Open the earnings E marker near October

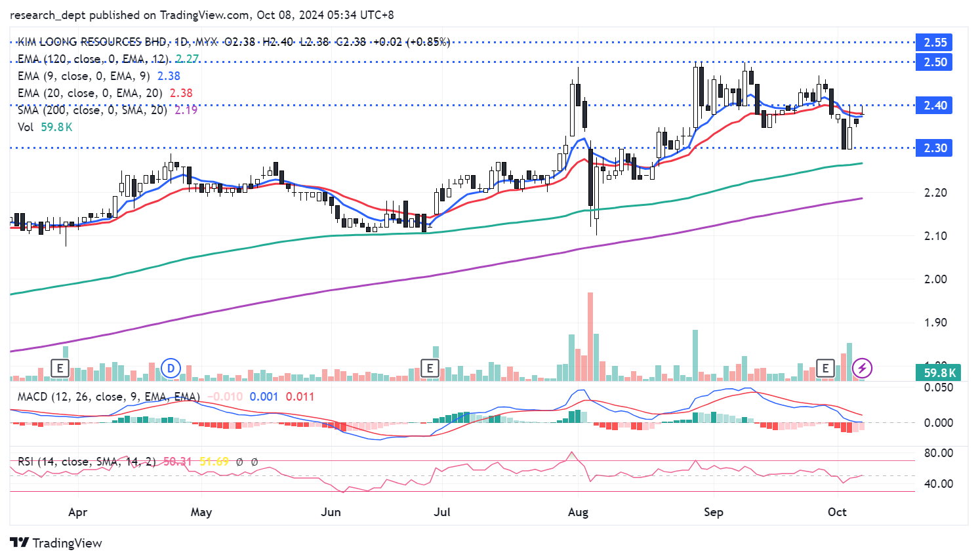point(825,368)
